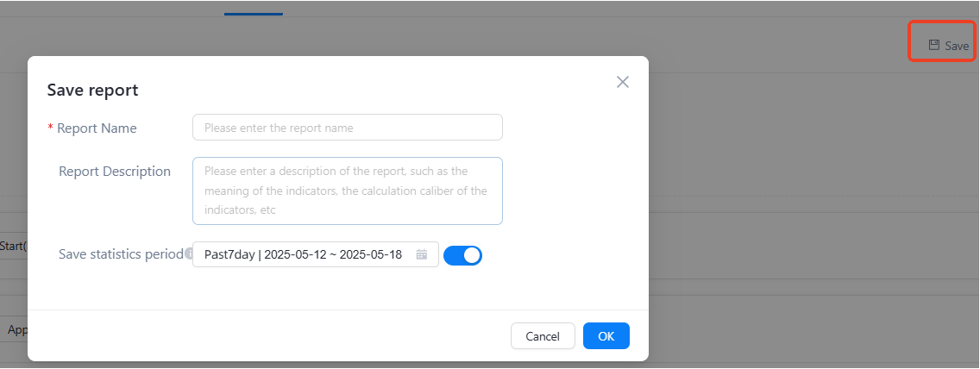
Task: Select the underlined active tab at top
Action: pyautogui.click(x=253, y=9)
